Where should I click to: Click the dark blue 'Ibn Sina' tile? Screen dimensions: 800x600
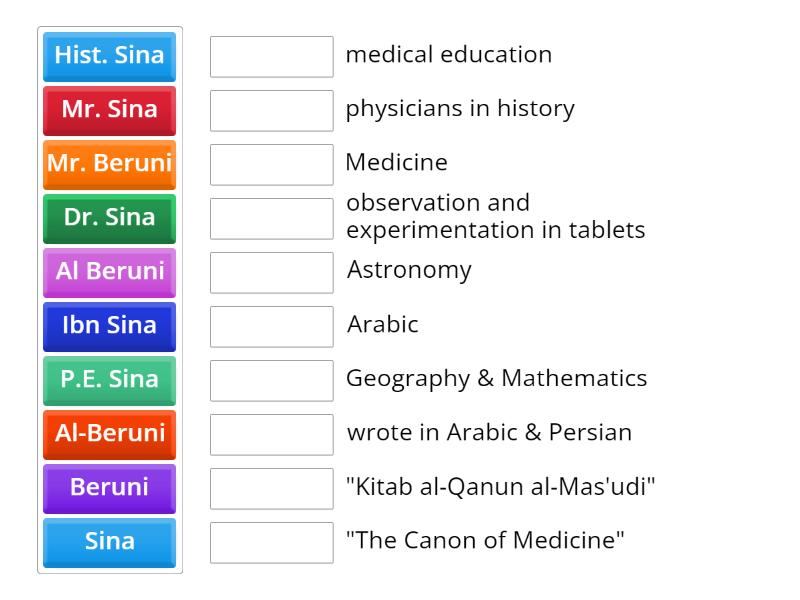(109, 327)
